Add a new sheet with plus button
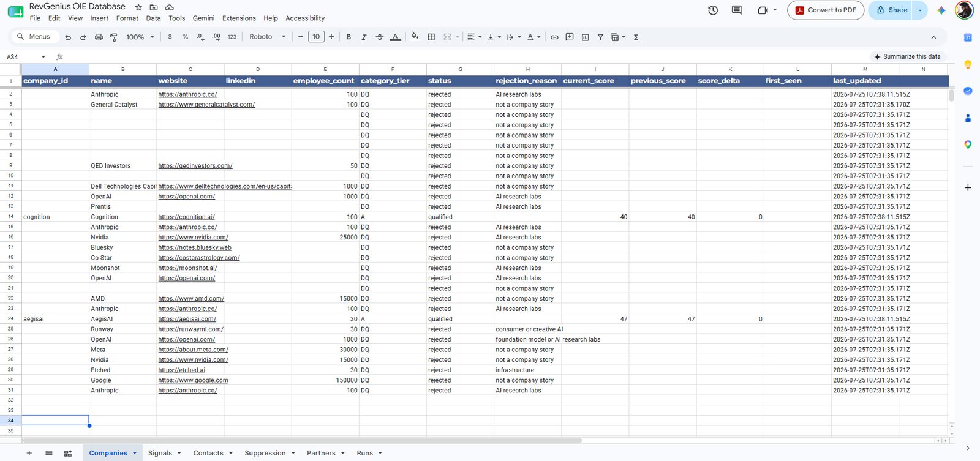The height and width of the screenshot is (461, 980). click(29, 453)
